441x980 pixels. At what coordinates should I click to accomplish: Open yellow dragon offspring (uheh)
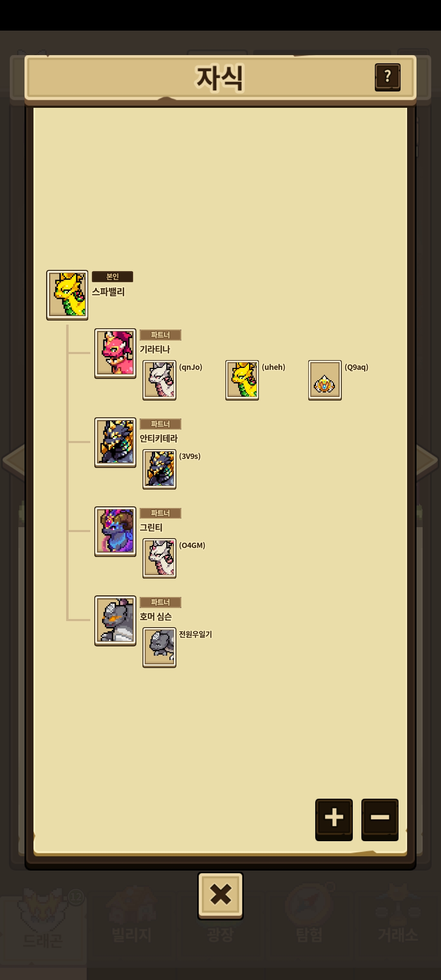tap(242, 380)
